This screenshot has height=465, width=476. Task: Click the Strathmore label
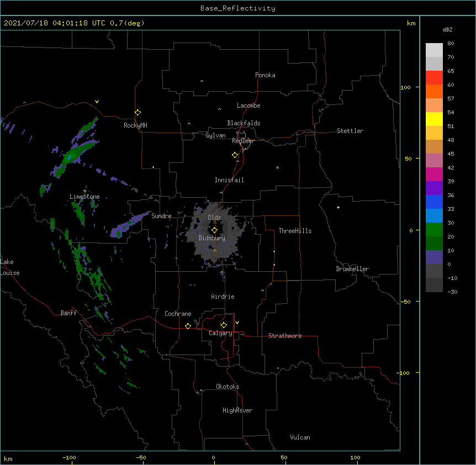(285, 336)
